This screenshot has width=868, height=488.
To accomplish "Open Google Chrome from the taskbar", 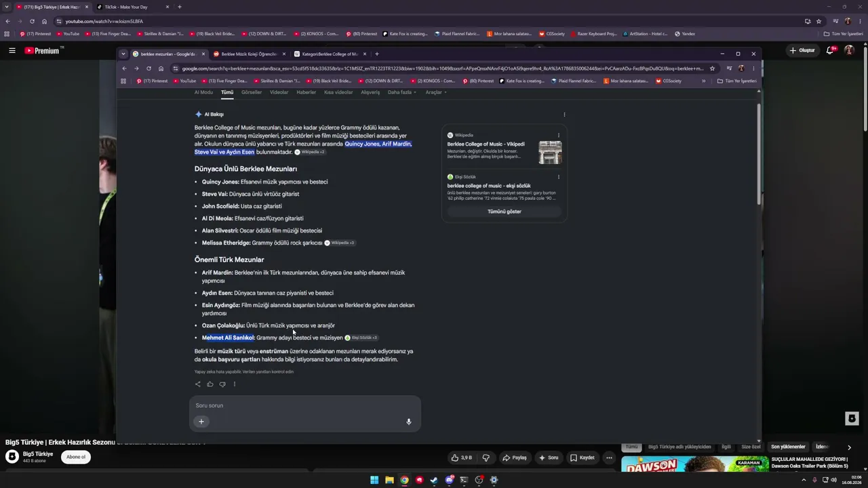I will click(x=404, y=480).
